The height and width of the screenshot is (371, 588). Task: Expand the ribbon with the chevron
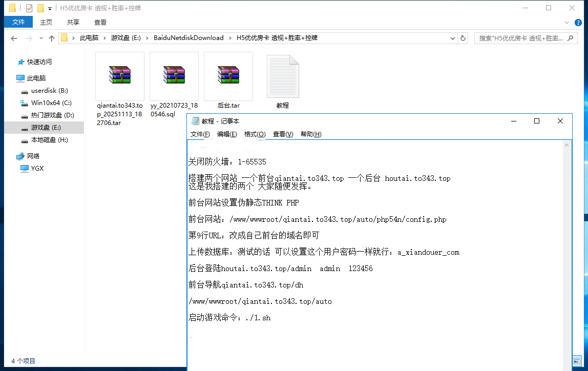[567, 23]
